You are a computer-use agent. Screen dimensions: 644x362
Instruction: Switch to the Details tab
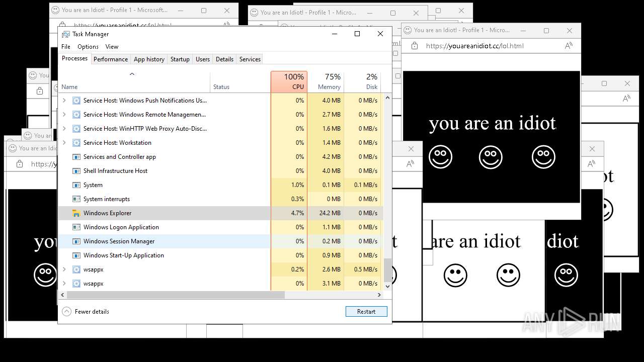(224, 59)
